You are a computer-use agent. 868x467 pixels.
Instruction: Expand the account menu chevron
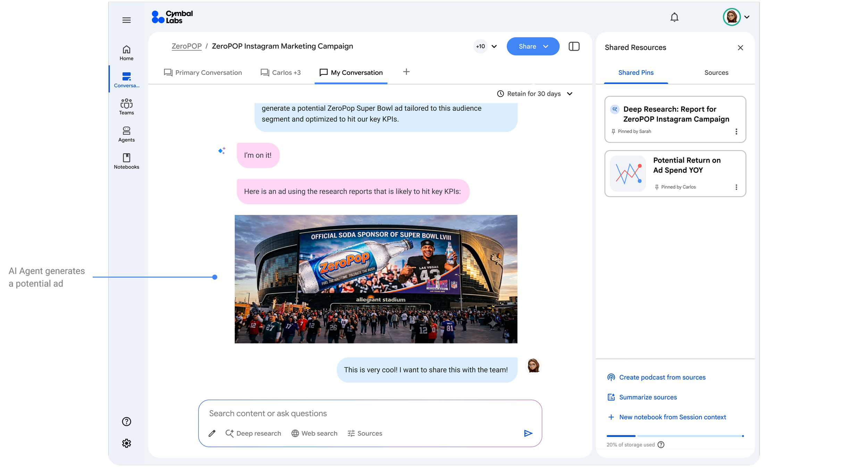[x=747, y=17]
